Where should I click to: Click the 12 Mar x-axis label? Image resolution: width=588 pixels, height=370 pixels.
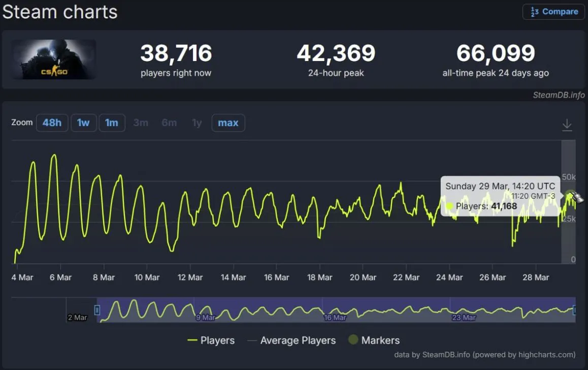tap(190, 277)
